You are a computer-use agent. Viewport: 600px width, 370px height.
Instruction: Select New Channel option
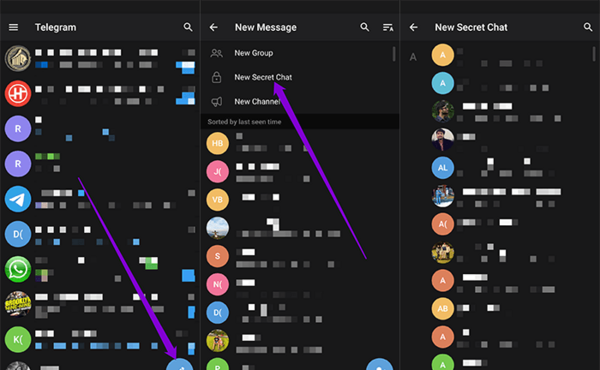coord(300,101)
